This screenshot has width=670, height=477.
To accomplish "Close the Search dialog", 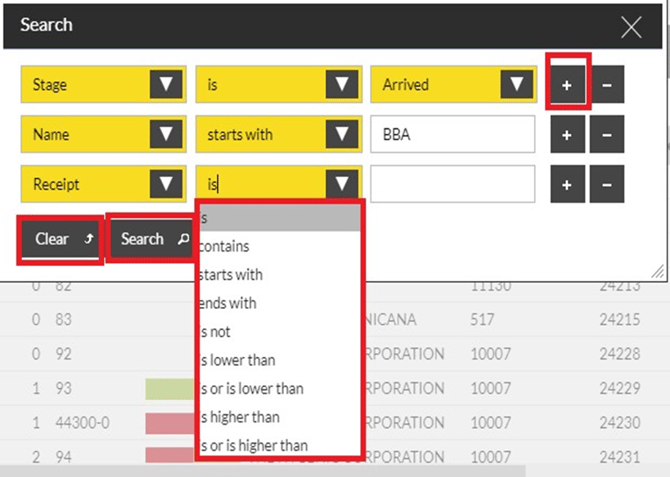I will [631, 27].
